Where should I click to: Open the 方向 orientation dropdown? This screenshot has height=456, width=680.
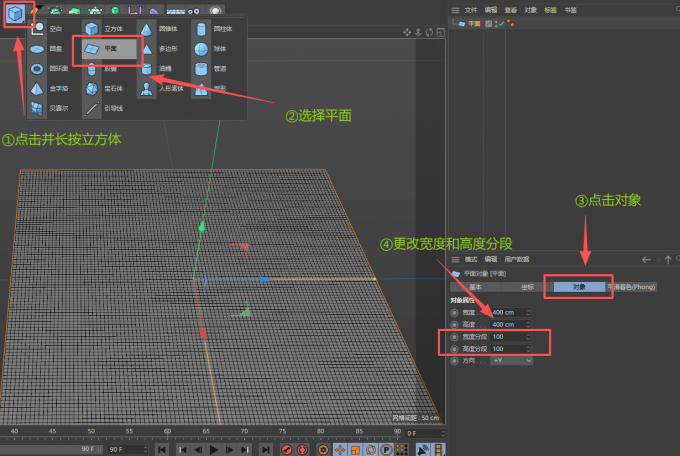[x=511, y=360]
